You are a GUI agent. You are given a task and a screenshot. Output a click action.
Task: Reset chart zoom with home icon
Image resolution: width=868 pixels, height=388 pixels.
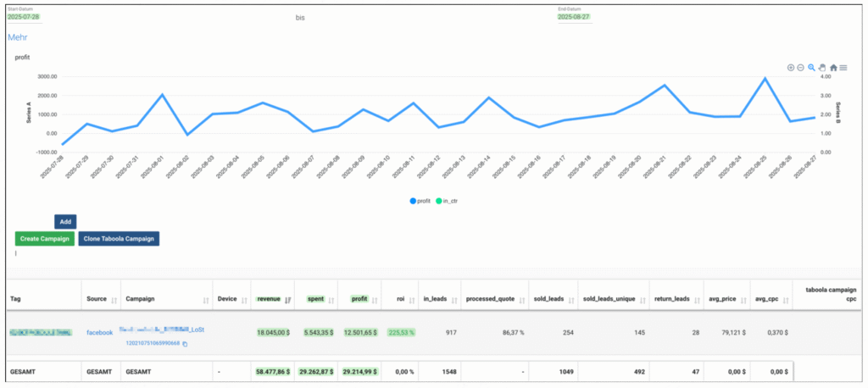coord(833,67)
